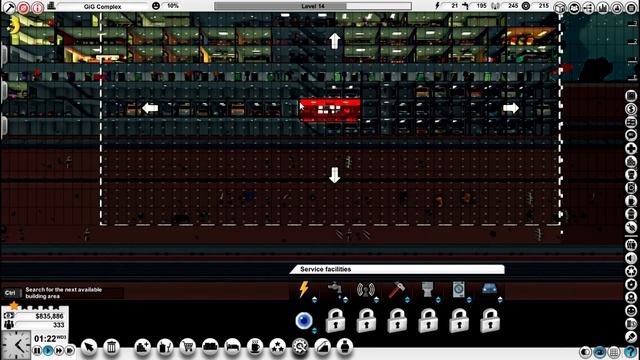
Task: Click the water supply value 195
Action: 482,6
